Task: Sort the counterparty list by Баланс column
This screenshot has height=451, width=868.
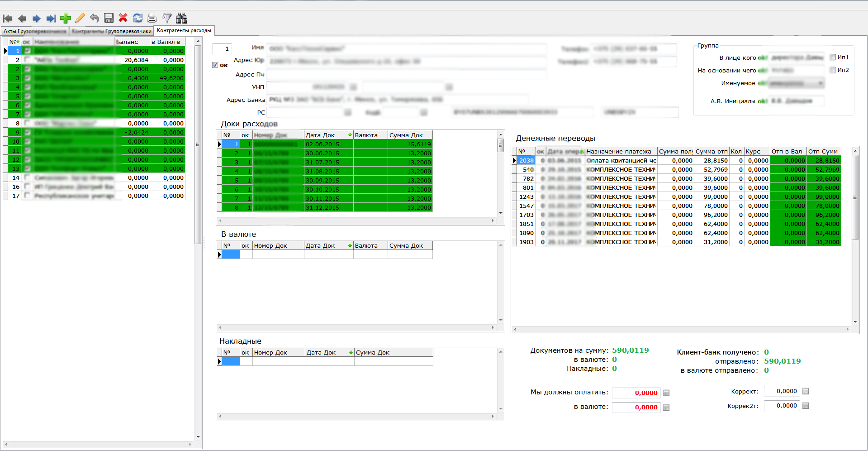Action: click(132, 42)
